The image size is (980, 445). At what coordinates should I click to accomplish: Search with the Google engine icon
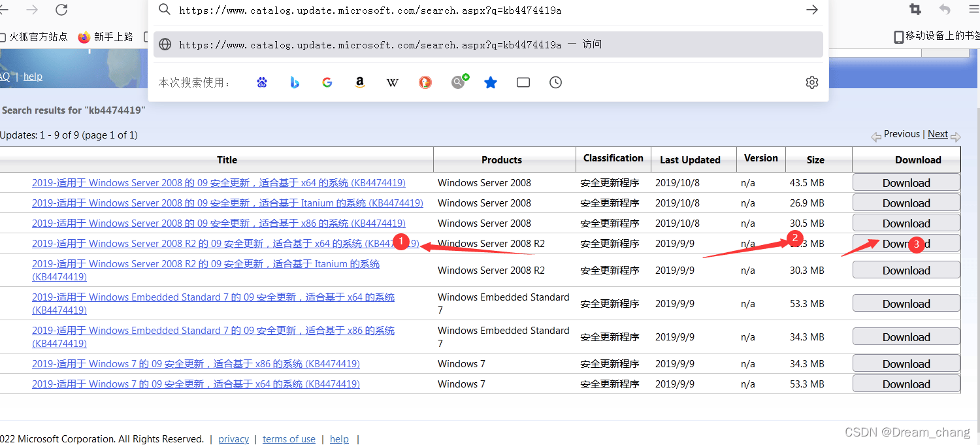[327, 82]
